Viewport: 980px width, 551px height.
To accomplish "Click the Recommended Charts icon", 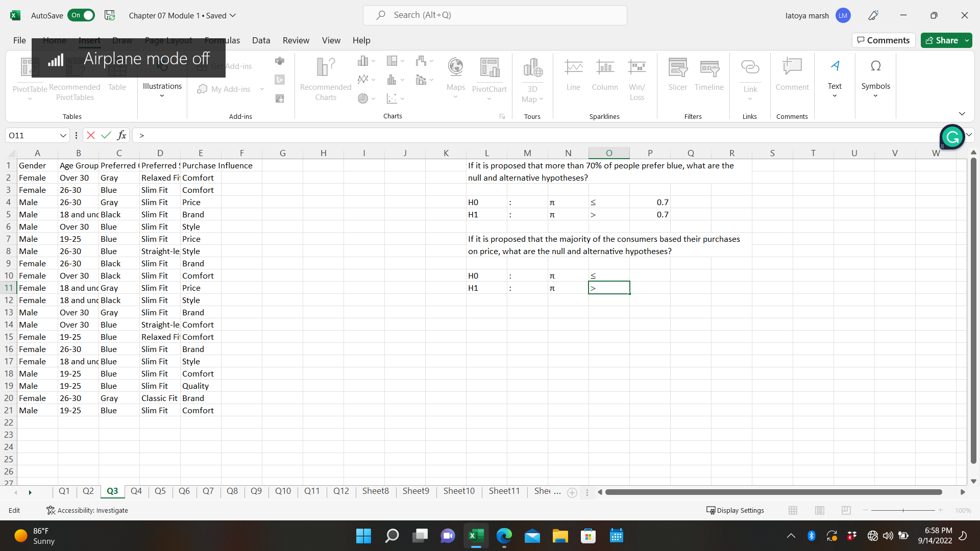I will pyautogui.click(x=326, y=68).
